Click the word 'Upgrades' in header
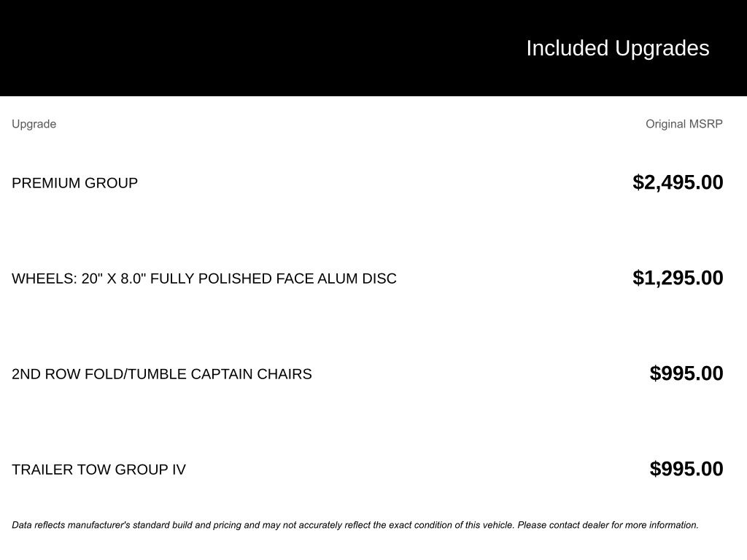The image size is (747, 560). (662, 49)
